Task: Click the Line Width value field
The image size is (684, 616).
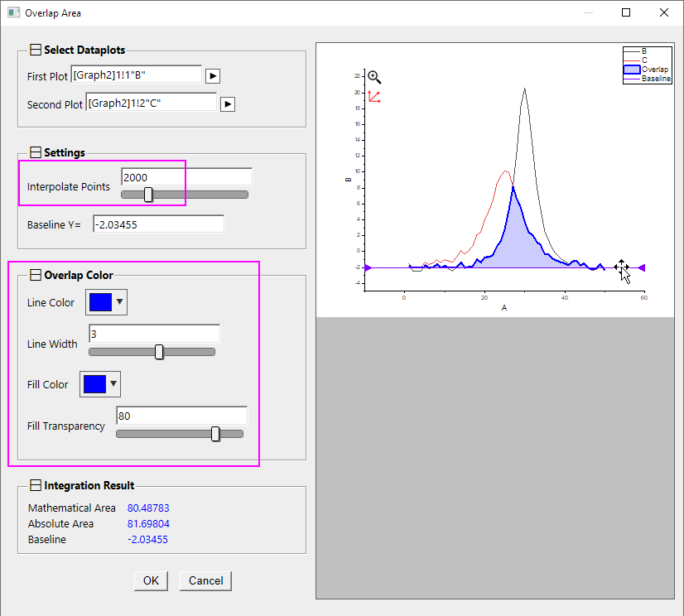Action: click(x=153, y=333)
